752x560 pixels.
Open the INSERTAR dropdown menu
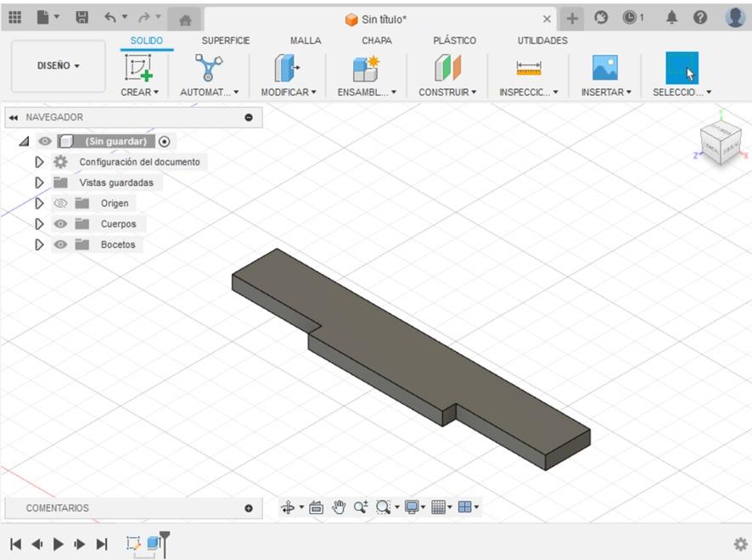pos(606,92)
